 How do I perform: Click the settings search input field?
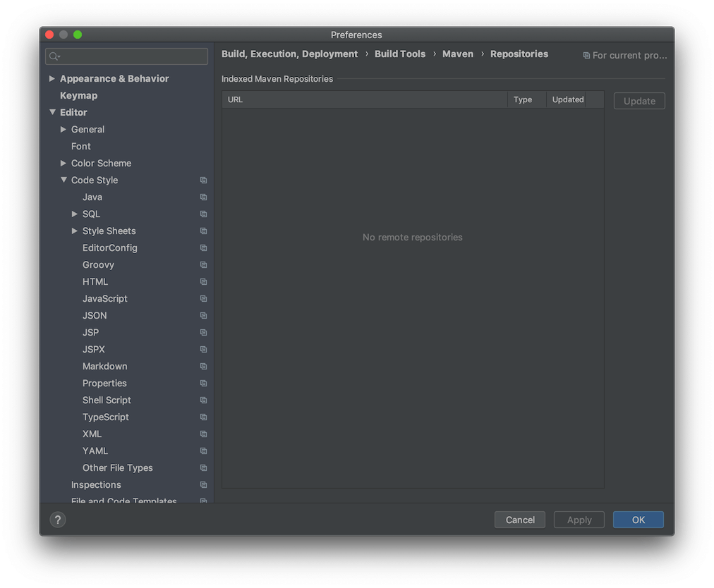pyautogui.click(x=127, y=56)
